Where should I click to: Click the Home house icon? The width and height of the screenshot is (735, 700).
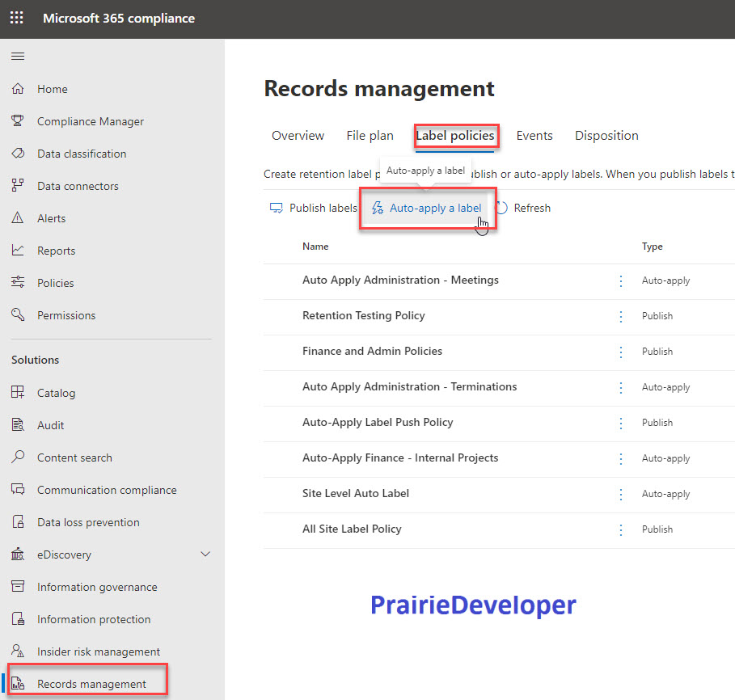(x=18, y=89)
